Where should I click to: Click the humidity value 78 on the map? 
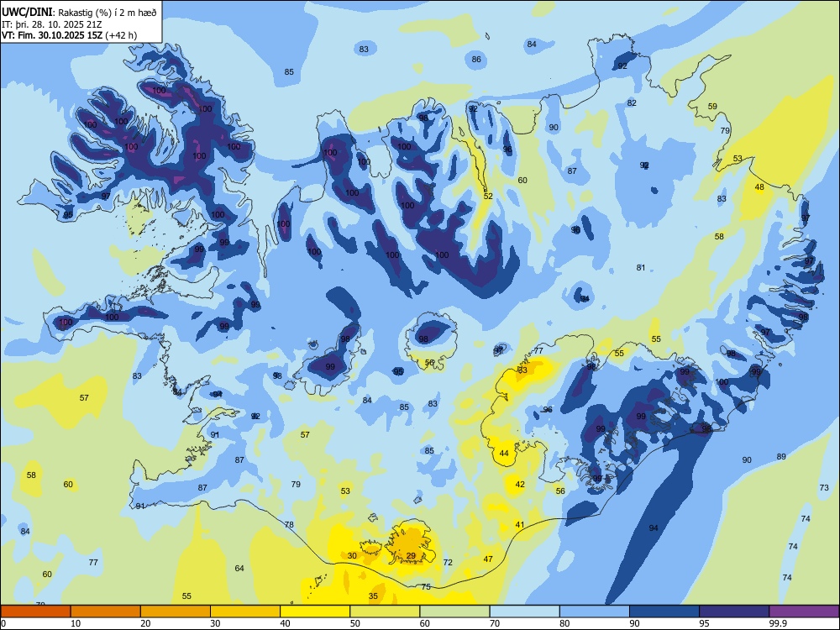[289, 524]
